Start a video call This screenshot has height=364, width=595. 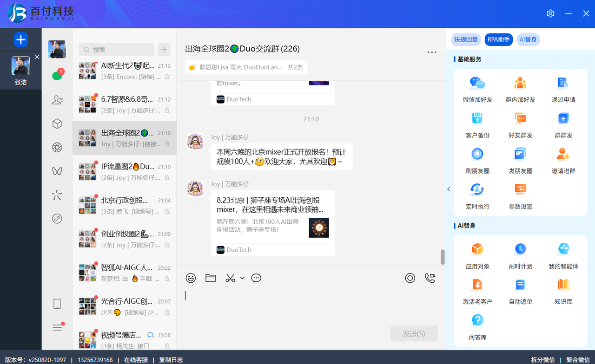click(429, 278)
